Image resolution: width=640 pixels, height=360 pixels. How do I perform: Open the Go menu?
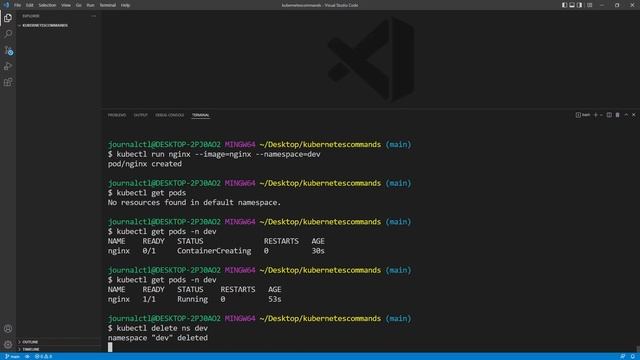click(78, 5)
